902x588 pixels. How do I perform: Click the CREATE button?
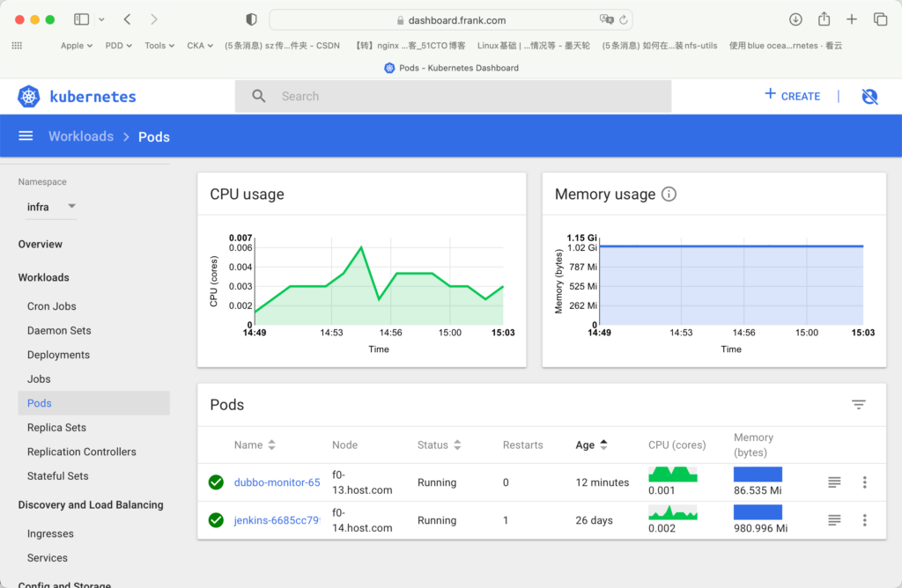792,96
